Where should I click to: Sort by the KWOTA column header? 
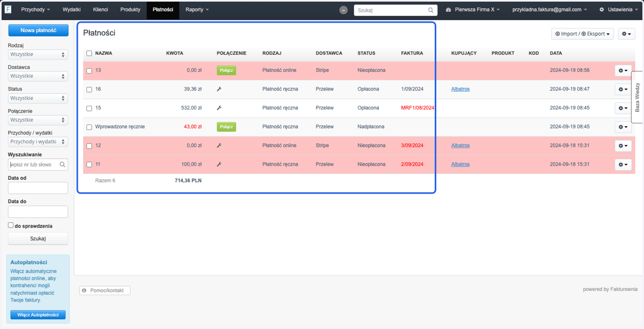(175, 53)
